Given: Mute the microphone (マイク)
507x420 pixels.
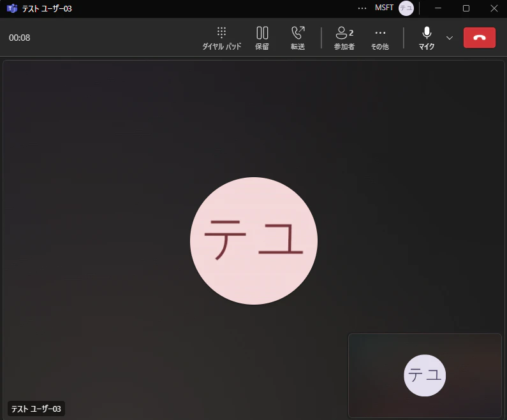Looking at the screenshot, I should 427,38.
